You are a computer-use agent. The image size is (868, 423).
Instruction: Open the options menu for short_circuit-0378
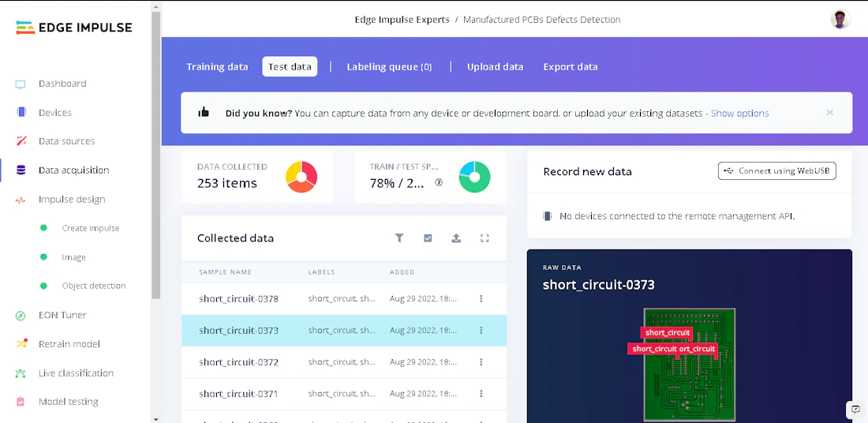(x=481, y=298)
